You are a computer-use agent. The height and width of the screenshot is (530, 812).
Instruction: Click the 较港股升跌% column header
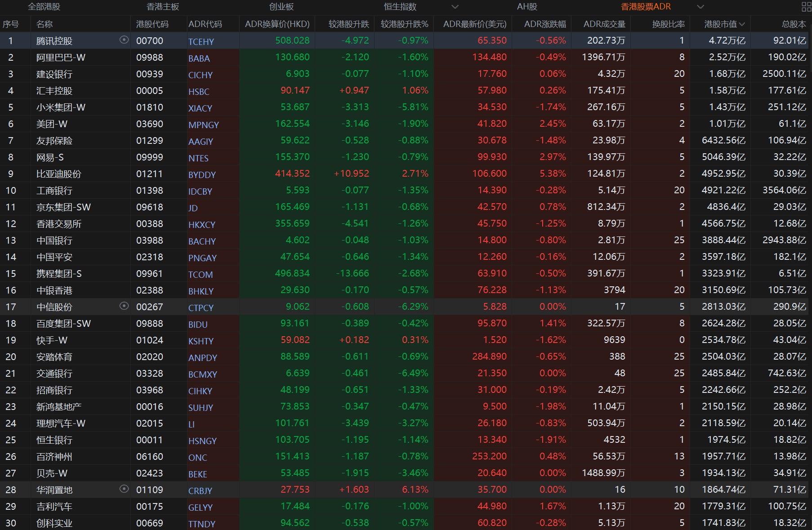(x=404, y=24)
